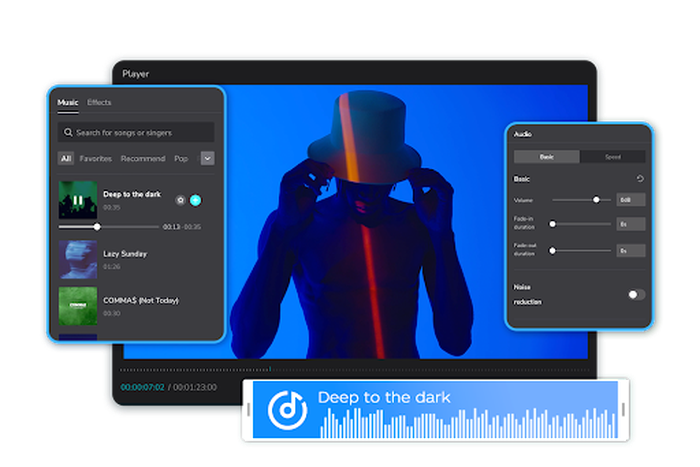Pause the Deep to the dark track
The height and width of the screenshot is (467, 700).
coord(78,200)
